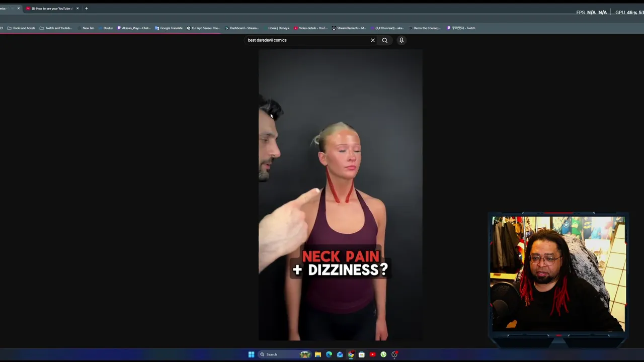Screen dimensions: 644x362
Task: Open the '(3,410 unread)' mail bookmark
Action: coord(387,28)
